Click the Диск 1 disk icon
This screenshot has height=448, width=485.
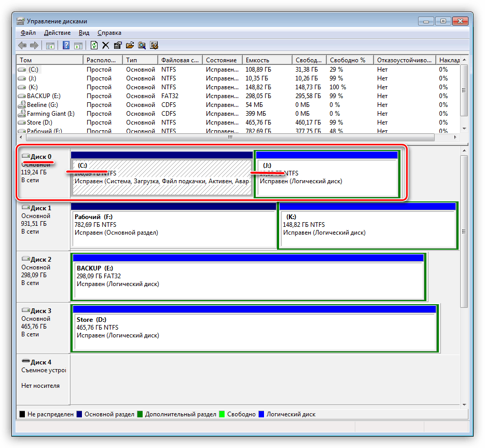tap(25, 207)
